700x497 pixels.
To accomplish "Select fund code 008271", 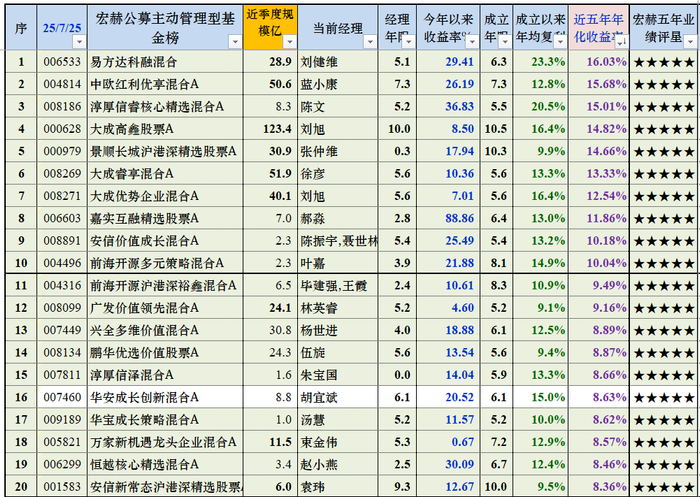I will pos(62,196).
